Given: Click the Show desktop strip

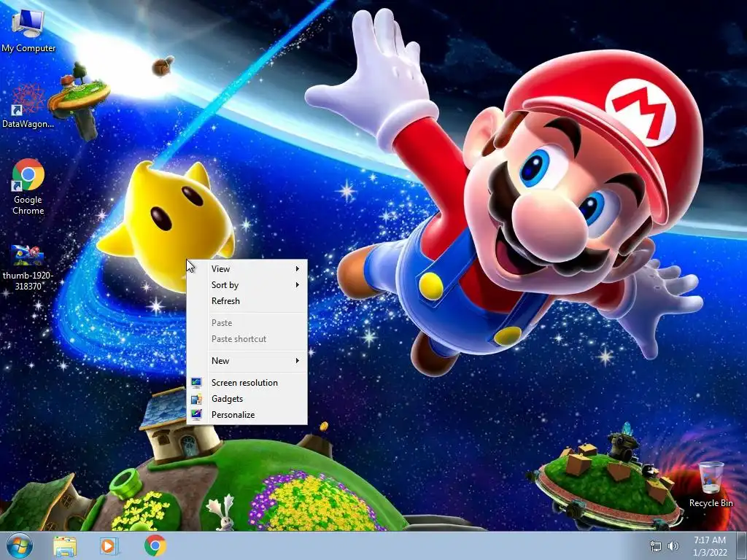Looking at the screenshot, I should [x=741, y=546].
